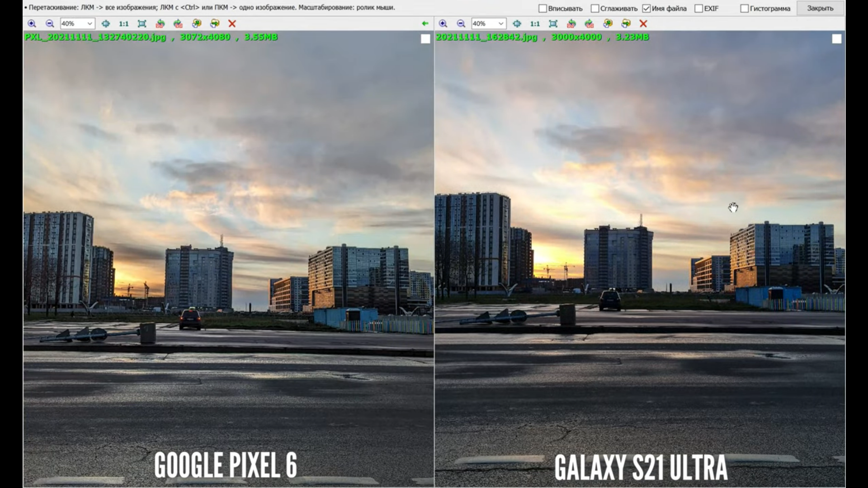
Task: Set left pane to 1:1 actual size
Action: click(x=123, y=23)
